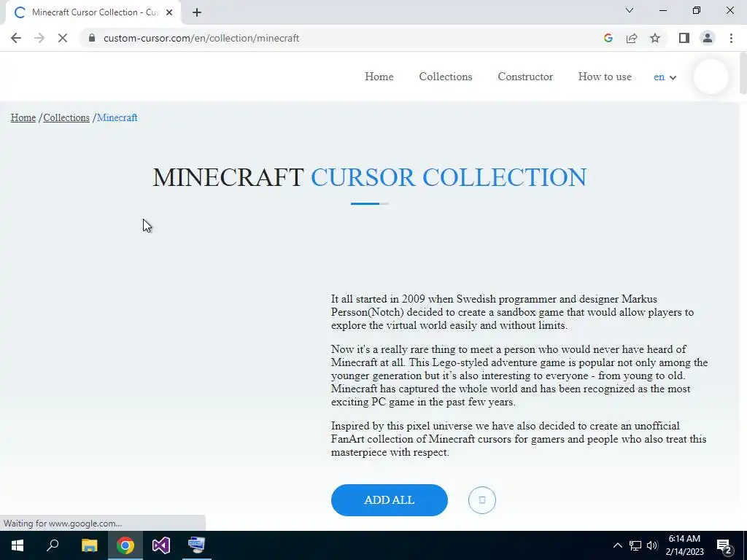Click the page vertical scrollbar
Viewport: 747px width, 560px height.
(743, 74)
